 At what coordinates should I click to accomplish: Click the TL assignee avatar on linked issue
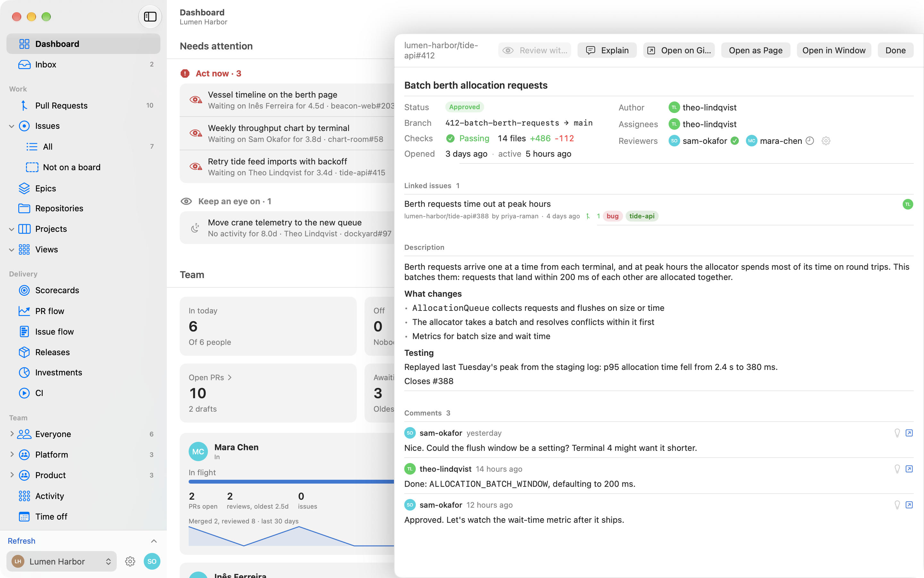pyautogui.click(x=908, y=204)
